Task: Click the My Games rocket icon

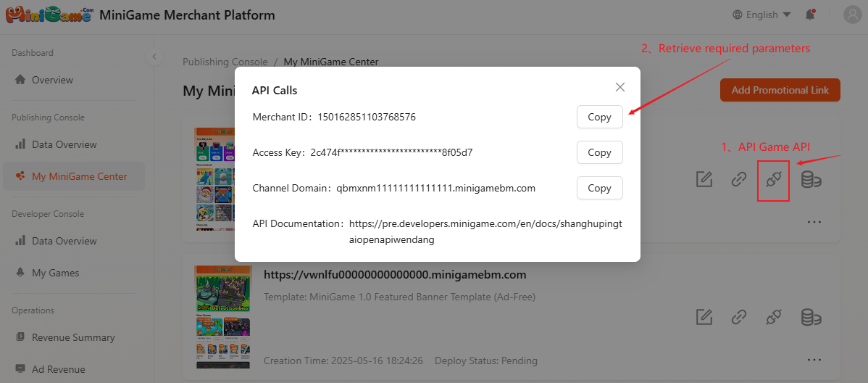Action: click(20, 273)
